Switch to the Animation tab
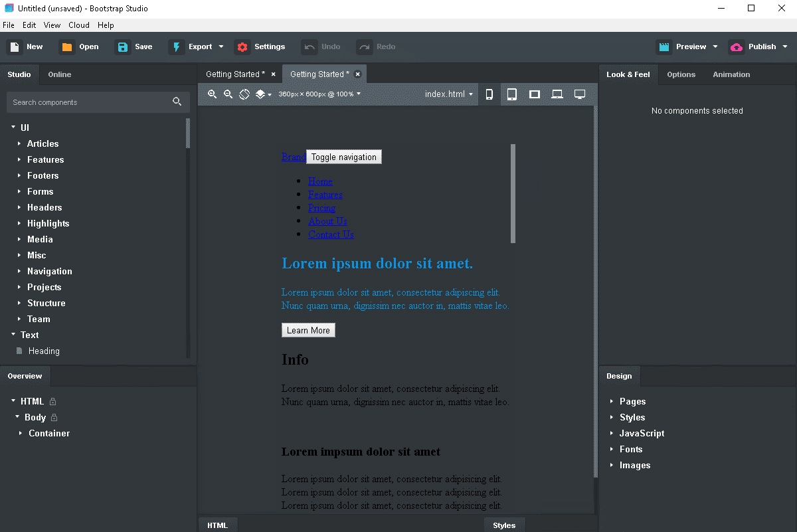 tap(731, 74)
